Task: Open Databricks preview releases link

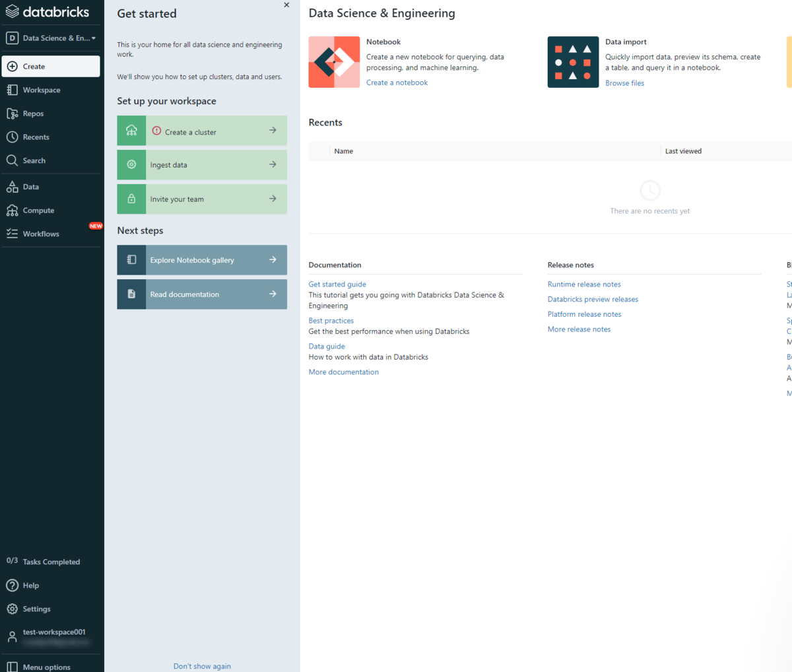Action: pos(593,300)
